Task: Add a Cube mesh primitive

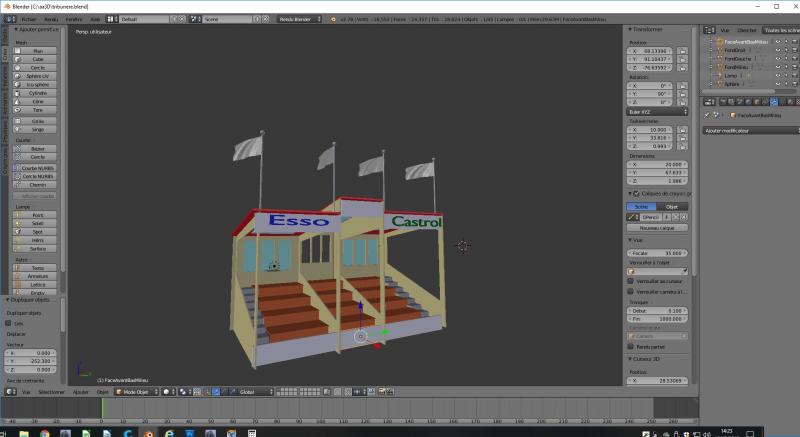Action: [38, 58]
